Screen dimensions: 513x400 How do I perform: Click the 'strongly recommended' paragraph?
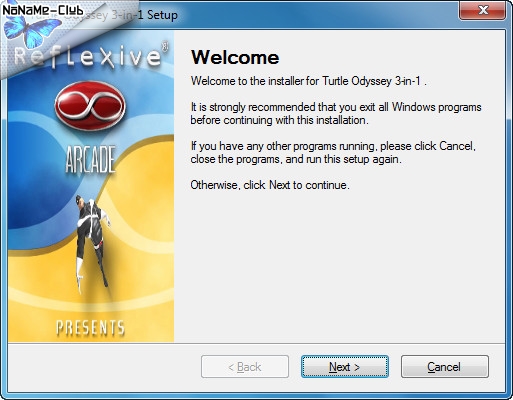336,113
